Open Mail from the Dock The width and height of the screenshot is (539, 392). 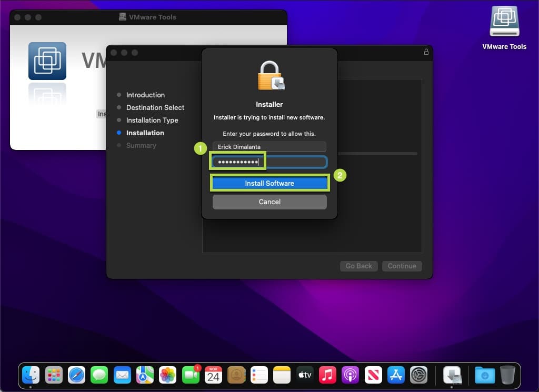point(122,375)
